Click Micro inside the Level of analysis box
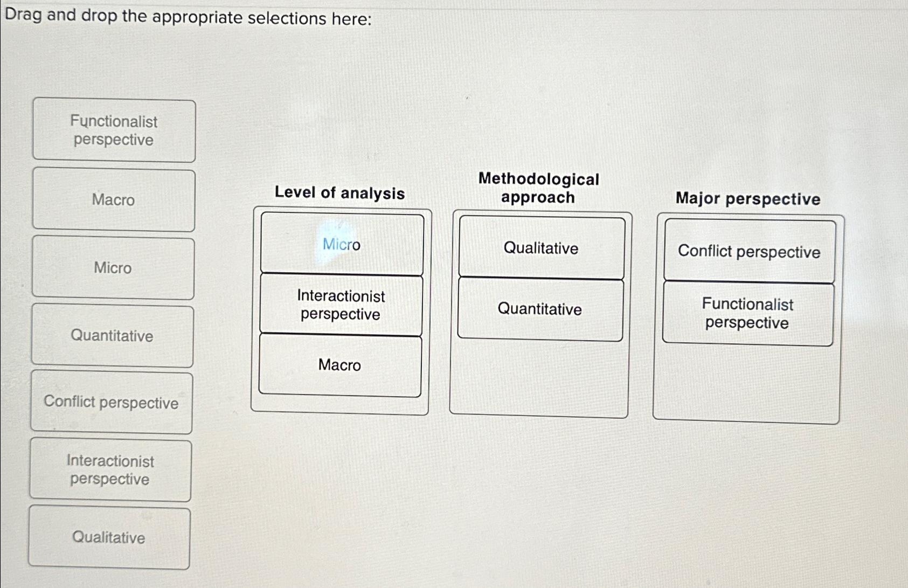 pos(341,245)
